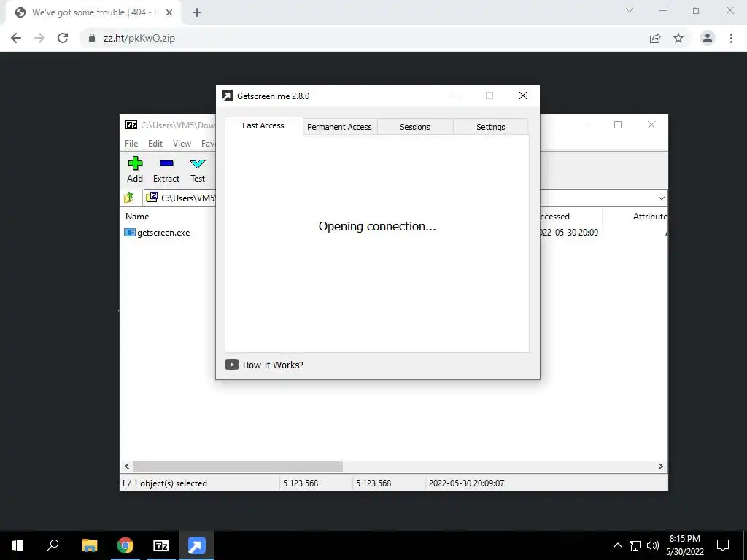
Task: Open Windows taskbar search
Action: click(53, 545)
